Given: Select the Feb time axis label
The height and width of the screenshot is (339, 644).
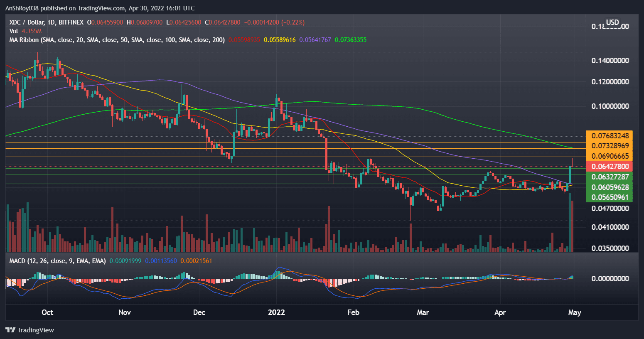Looking at the screenshot, I should click(353, 312).
